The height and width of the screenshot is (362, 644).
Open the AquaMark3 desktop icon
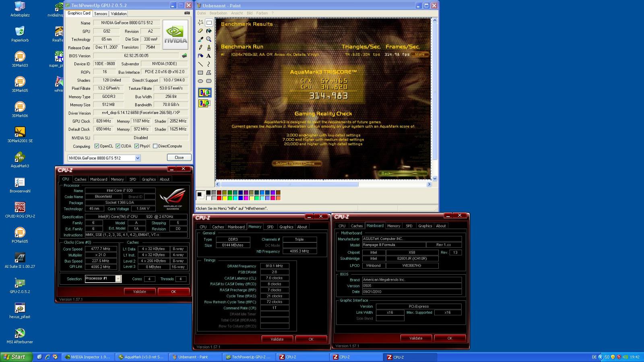pyautogui.click(x=20, y=159)
